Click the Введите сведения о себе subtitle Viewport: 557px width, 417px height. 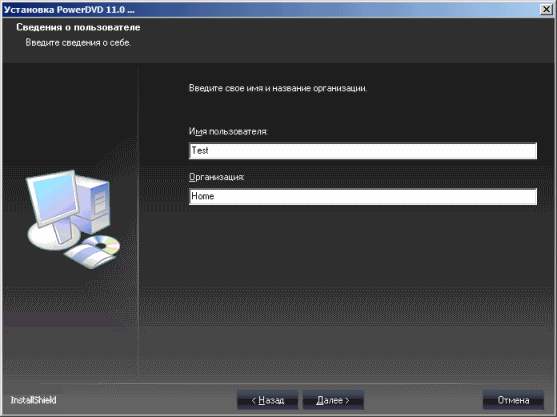coord(78,43)
